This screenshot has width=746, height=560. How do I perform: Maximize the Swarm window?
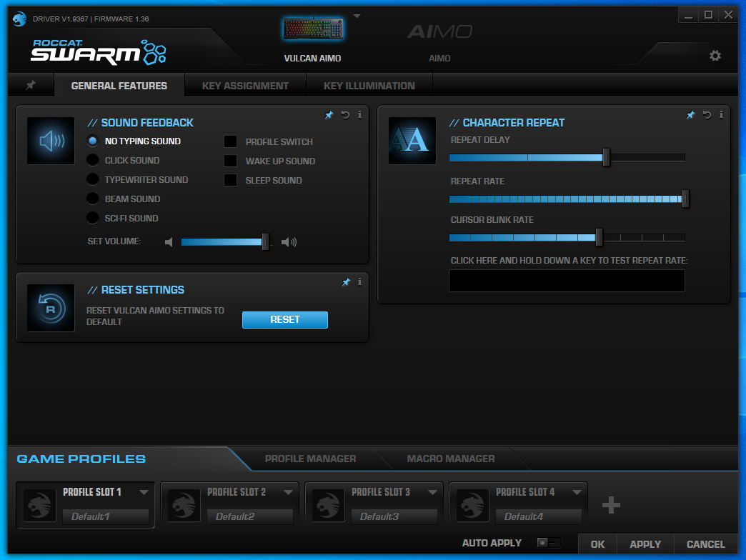pyautogui.click(x=708, y=15)
